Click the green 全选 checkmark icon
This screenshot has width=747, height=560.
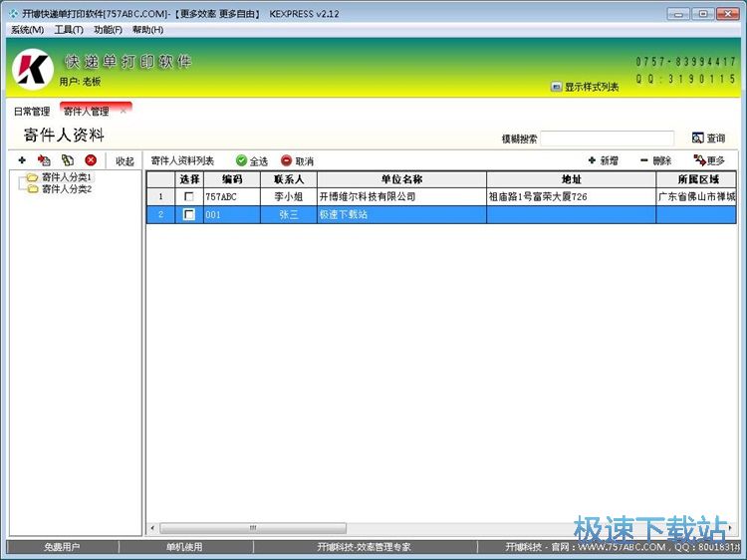[242, 160]
